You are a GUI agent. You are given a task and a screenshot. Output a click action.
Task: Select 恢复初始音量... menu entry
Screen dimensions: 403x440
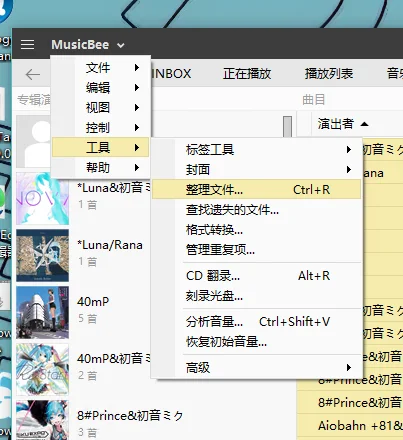(x=256, y=342)
